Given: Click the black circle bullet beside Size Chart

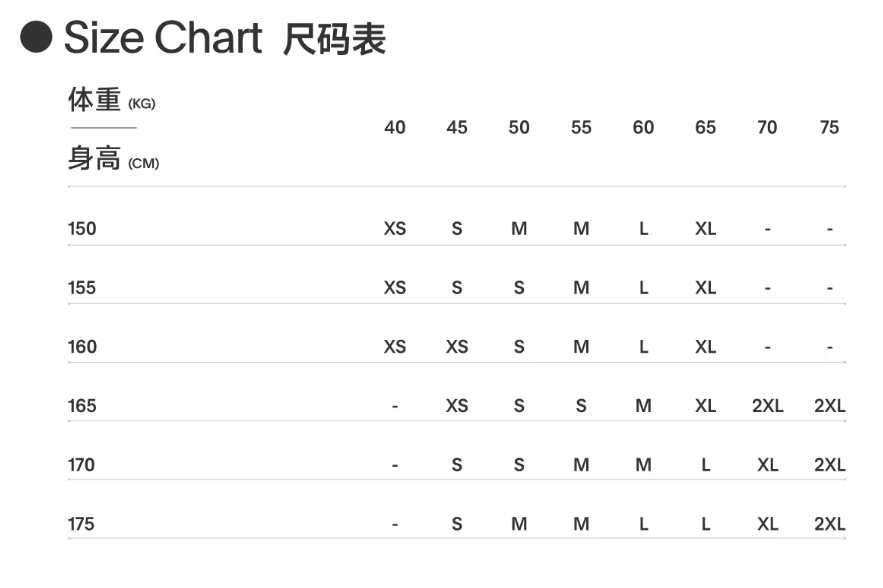Looking at the screenshot, I should (x=37, y=39).
